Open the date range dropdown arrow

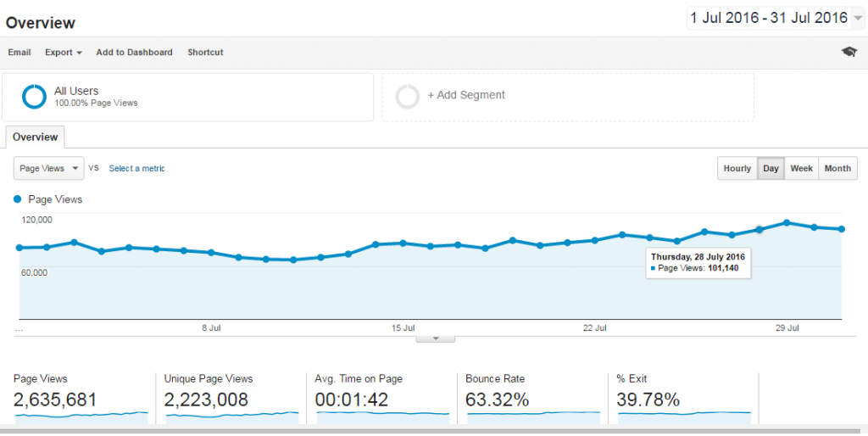coord(858,18)
